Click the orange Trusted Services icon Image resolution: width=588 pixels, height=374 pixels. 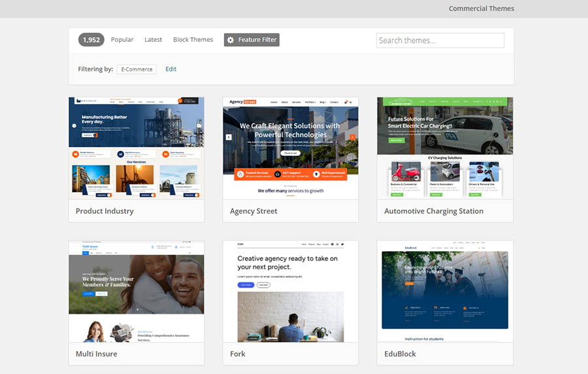tap(240, 175)
